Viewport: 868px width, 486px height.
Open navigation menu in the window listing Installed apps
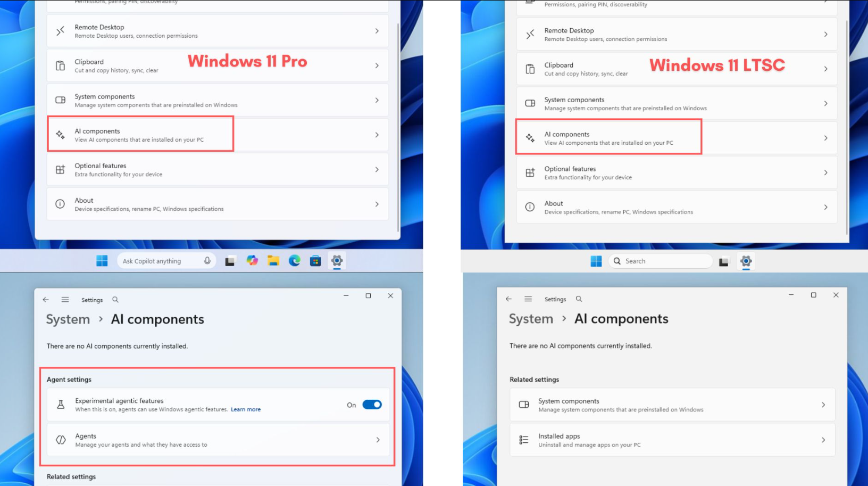coord(528,299)
